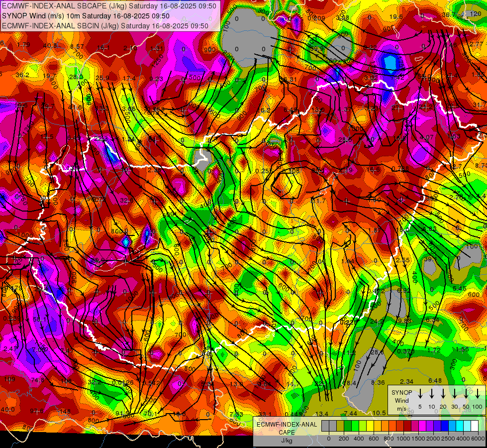
Task: Click the 20 m/s wind arrow in SYNOP legend
Action: pyautogui.click(x=443, y=394)
